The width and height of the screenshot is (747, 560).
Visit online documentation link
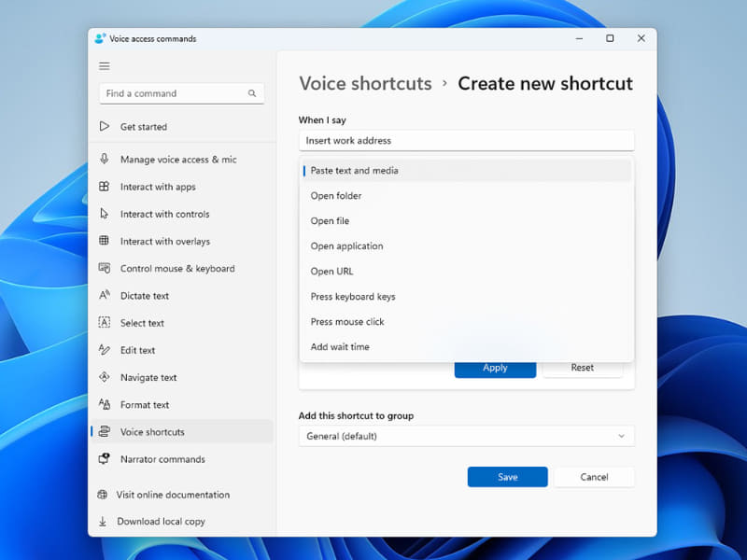(x=173, y=495)
